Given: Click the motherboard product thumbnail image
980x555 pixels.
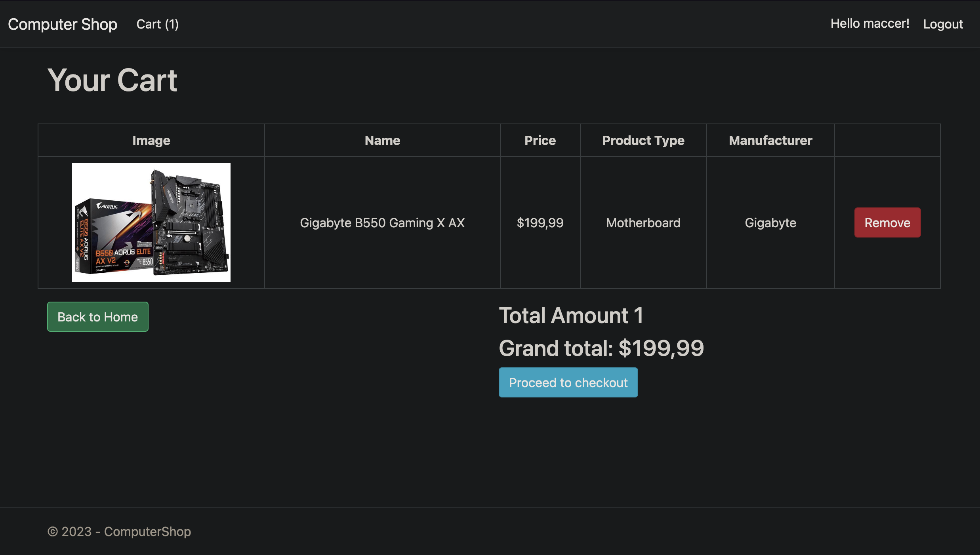Looking at the screenshot, I should [x=151, y=222].
